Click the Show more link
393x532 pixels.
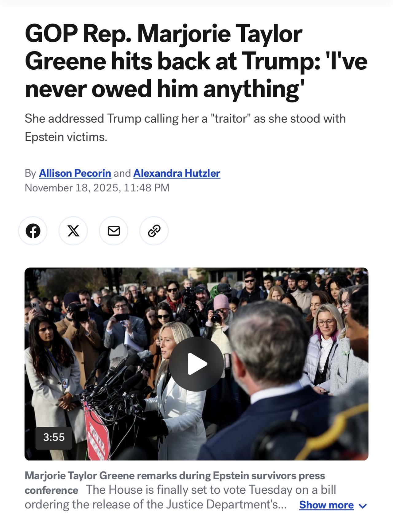326,505
